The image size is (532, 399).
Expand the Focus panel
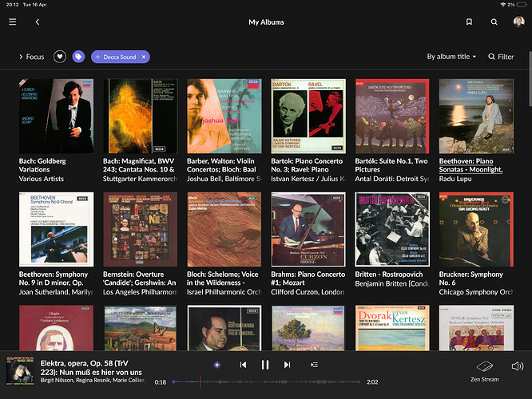(31, 57)
